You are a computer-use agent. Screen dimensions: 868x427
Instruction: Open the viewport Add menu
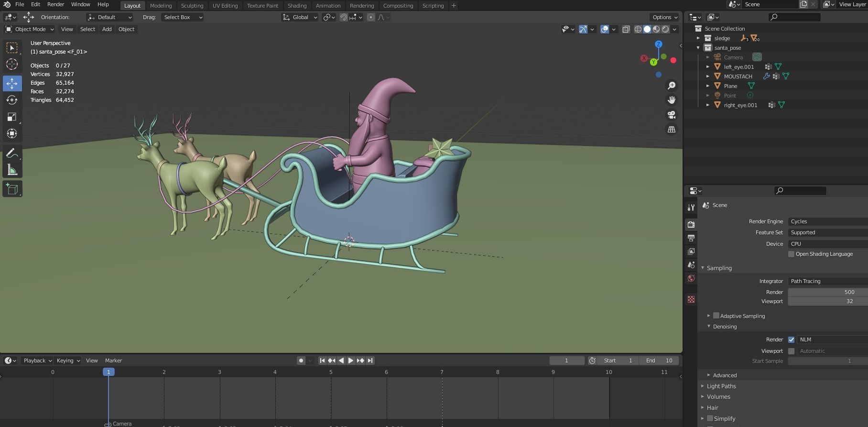[107, 29]
